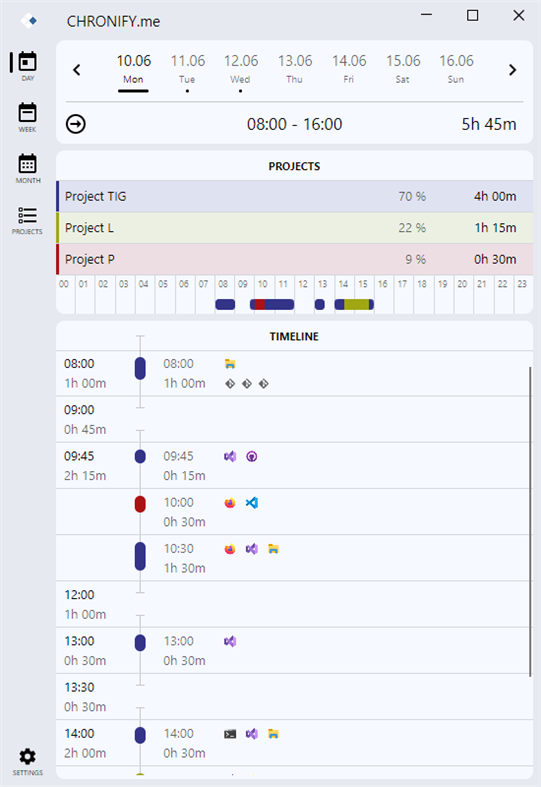The height and width of the screenshot is (787, 541).
Task: Click the 70 % value for Project TIG
Action: (x=412, y=196)
